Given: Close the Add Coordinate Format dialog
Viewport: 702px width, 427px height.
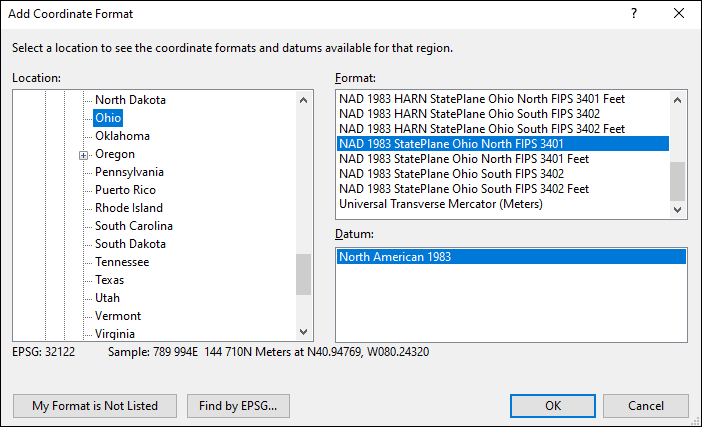Looking at the screenshot, I should pos(679,13).
